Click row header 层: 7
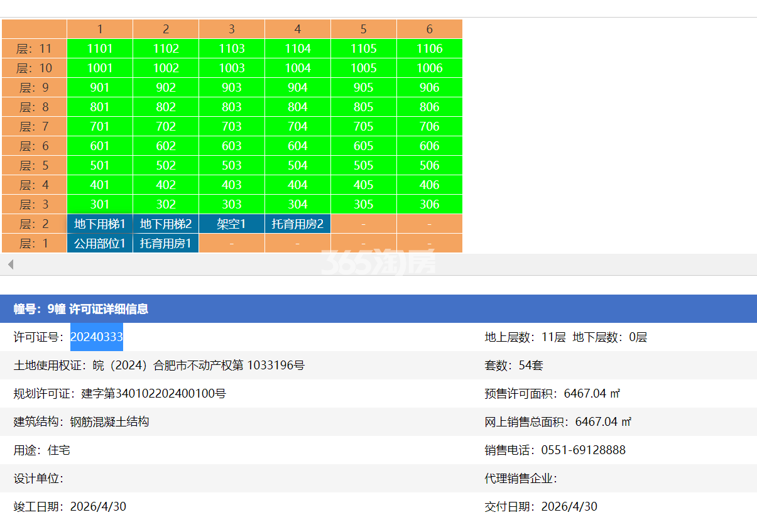The width and height of the screenshot is (757, 532). [x=34, y=126]
